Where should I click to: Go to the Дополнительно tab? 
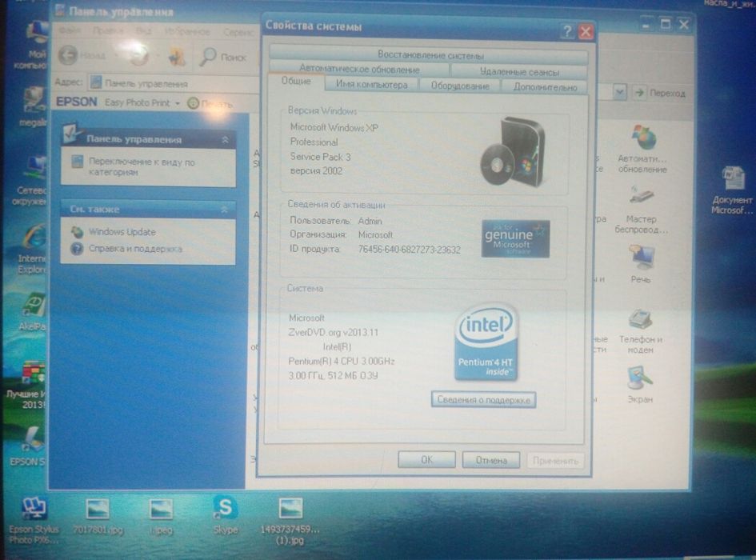click(x=545, y=87)
